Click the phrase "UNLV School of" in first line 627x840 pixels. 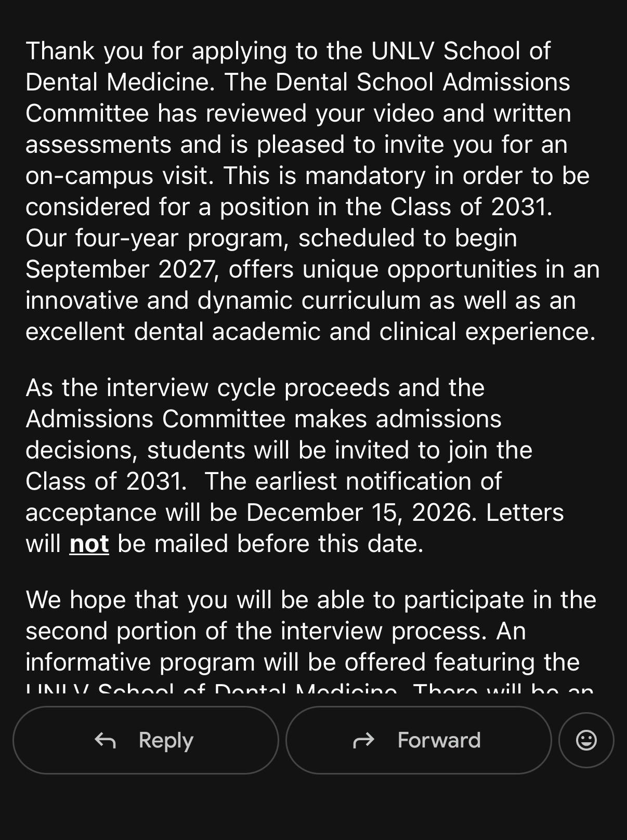tap(461, 51)
